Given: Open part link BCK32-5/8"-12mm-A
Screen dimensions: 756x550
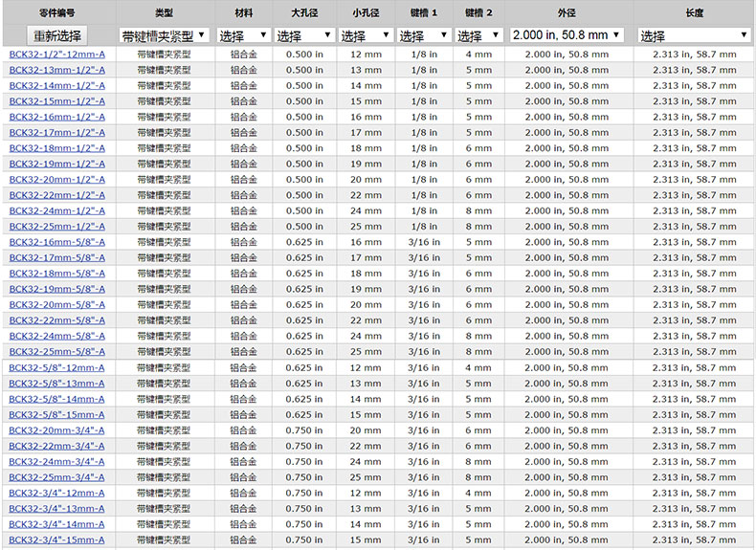Looking at the screenshot, I should pyautogui.click(x=57, y=367).
